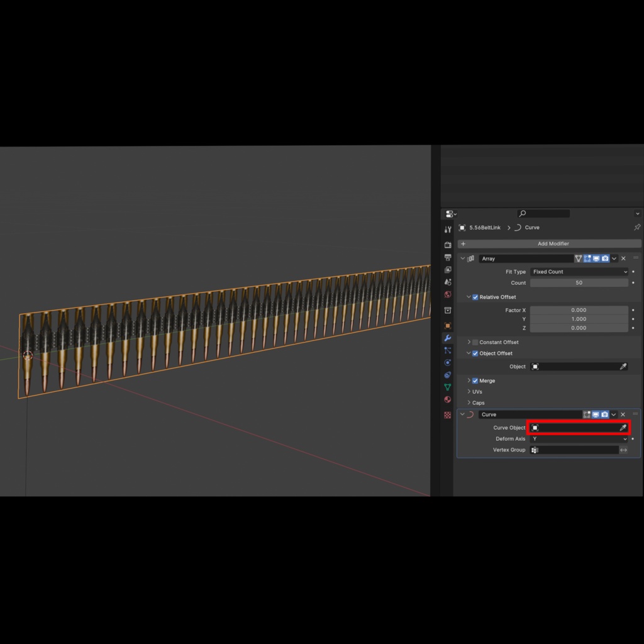Open the Collection properties icon

(448, 310)
